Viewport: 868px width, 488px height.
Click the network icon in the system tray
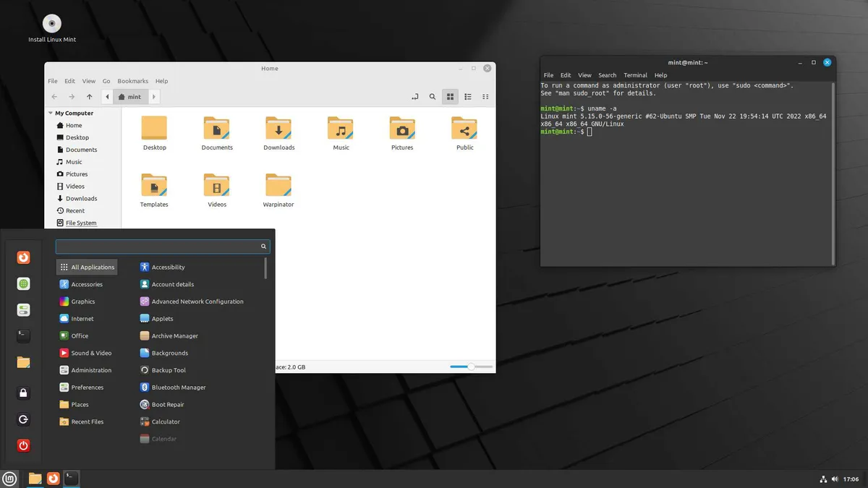pos(823,479)
